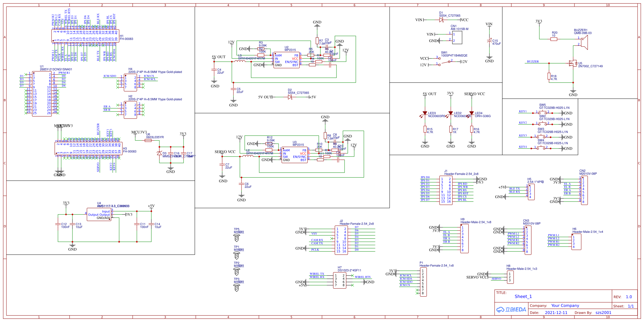Viewport: 644px width, 322px height.
Task: Click the 'BUZZER' net label near U5
Action: [x=533, y=61]
